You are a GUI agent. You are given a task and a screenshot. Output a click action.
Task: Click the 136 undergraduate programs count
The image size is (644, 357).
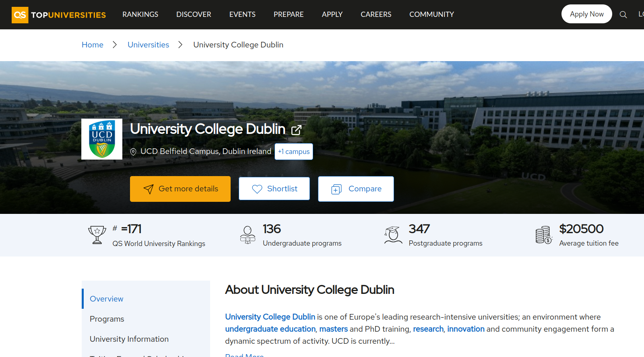pyautogui.click(x=272, y=229)
